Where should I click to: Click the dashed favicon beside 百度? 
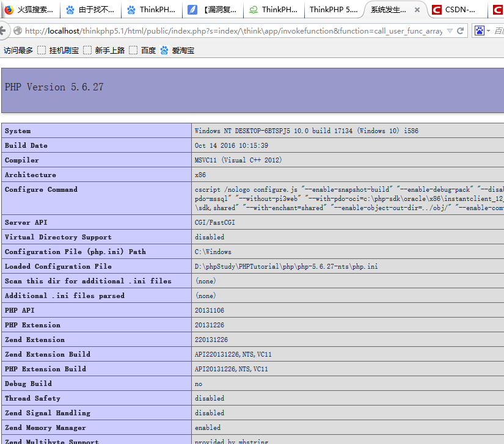coord(132,51)
